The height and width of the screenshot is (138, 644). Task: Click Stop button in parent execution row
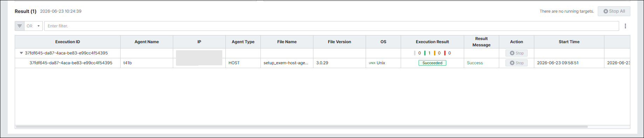point(516,53)
